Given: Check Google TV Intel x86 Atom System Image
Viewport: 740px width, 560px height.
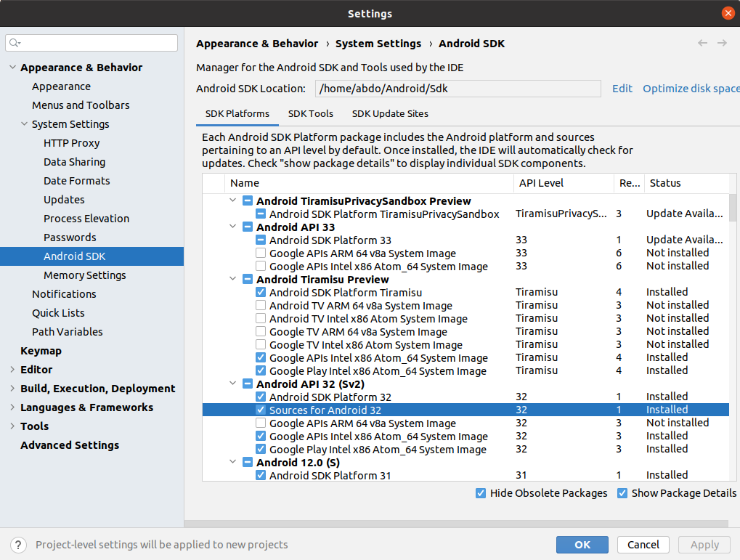Looking at the screenshot, I should [x=261, y=345].
